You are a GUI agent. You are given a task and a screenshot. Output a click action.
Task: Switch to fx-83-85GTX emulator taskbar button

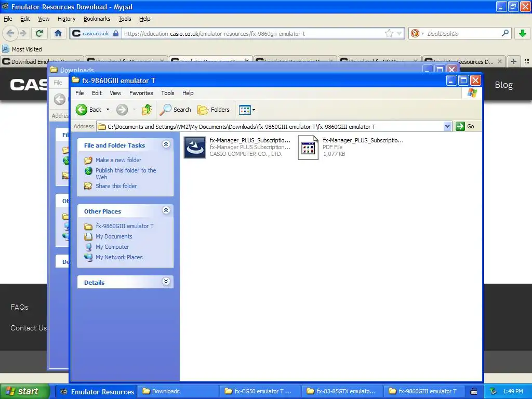point(343,391)
